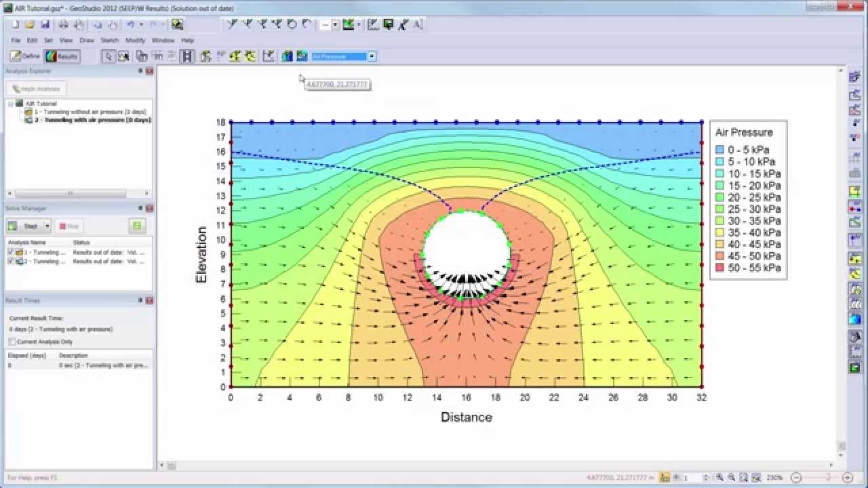
Task: Click the contour map icon left of Air Pressure dropdown
Action: click(x=302, y=56)
